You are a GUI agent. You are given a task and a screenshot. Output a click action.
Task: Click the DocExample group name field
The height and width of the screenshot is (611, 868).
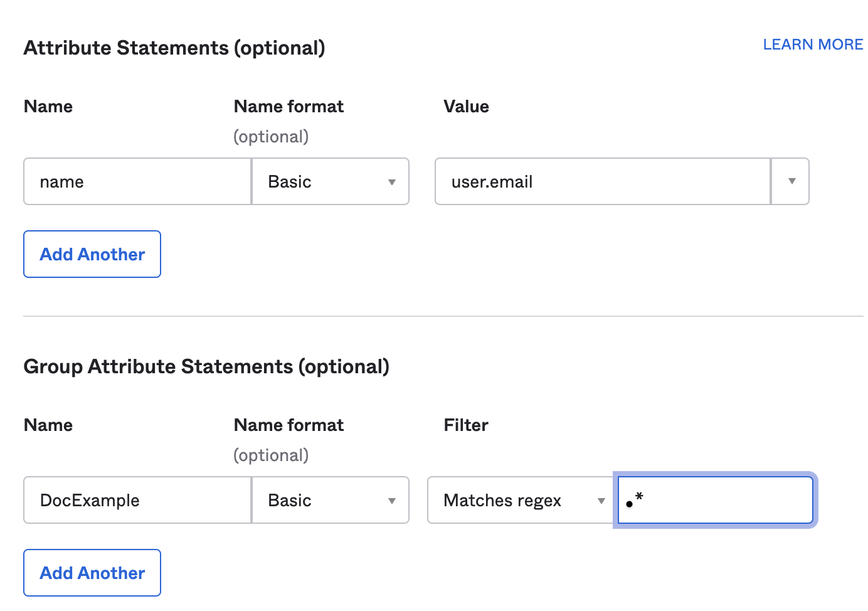tap(137, 501)
